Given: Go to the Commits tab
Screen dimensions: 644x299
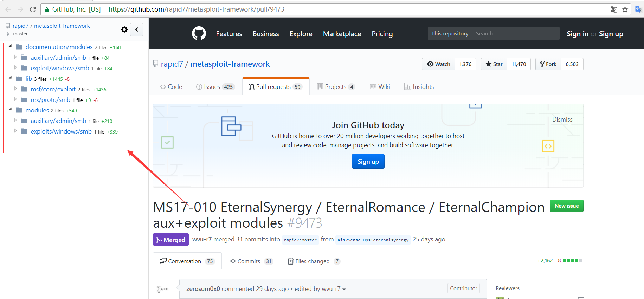Looking at the screenshot, I should tap(249, 261).
